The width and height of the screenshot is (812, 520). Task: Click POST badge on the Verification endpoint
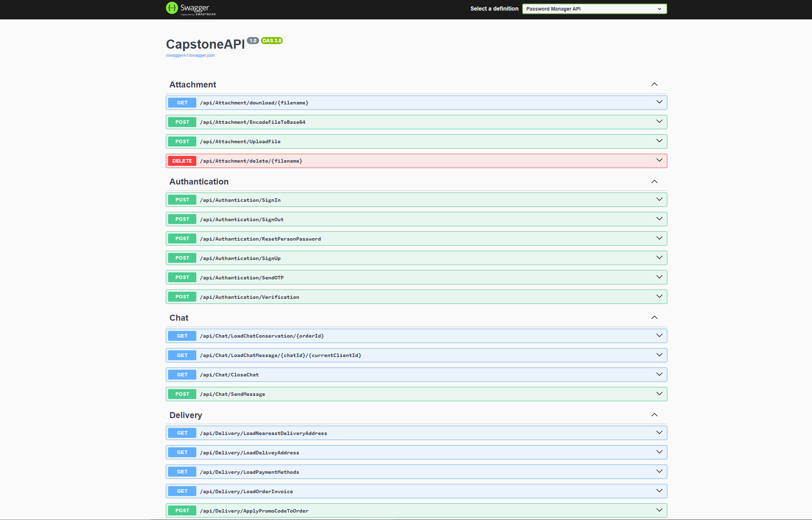182,297
